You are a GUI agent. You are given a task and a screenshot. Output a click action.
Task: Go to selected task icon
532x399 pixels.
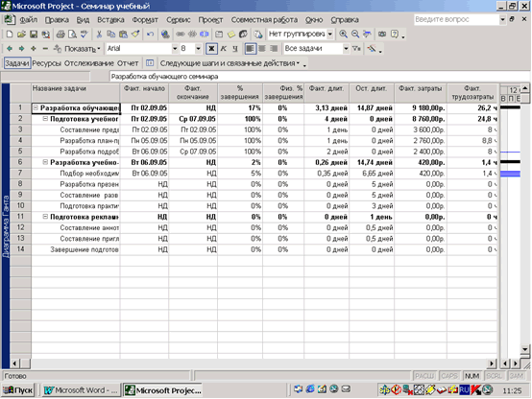(367, 35)
